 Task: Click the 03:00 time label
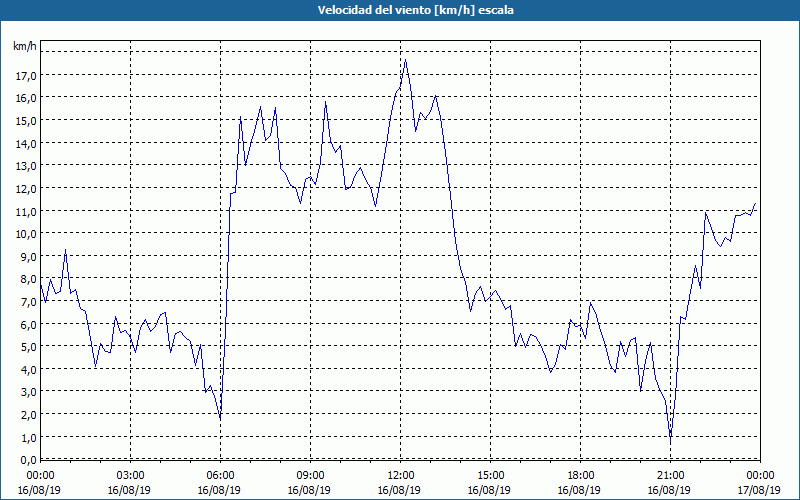coord(131,476)
